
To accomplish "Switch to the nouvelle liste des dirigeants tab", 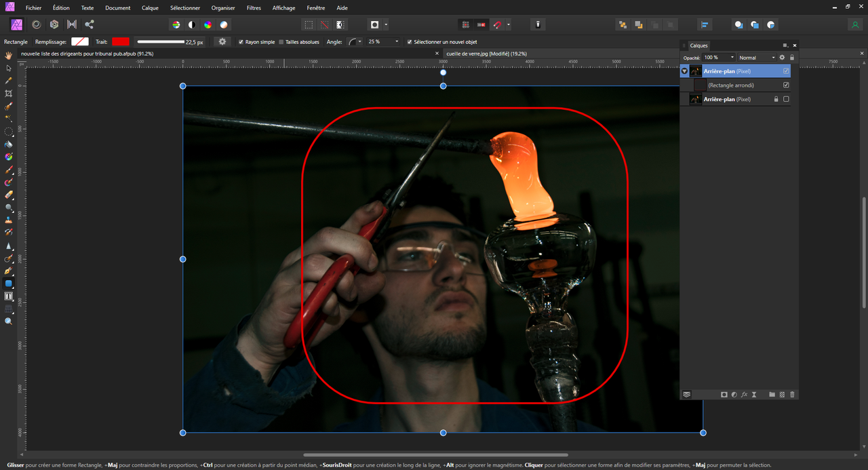I will (87, 53).
